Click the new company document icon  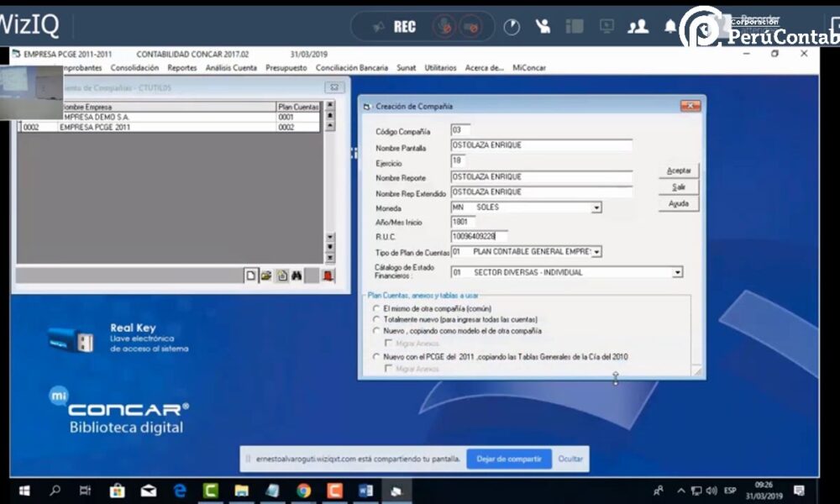click(x=250, y=276)
